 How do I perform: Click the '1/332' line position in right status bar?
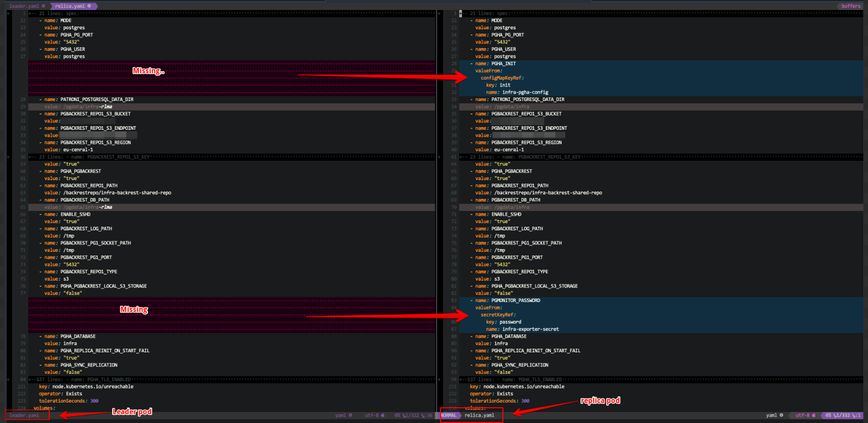click(x=843, y=415)
